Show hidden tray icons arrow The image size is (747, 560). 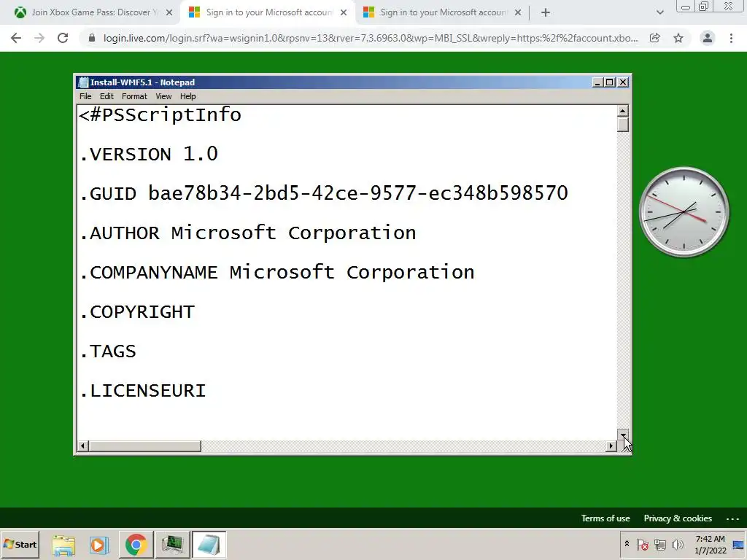(x=627, y=544)
